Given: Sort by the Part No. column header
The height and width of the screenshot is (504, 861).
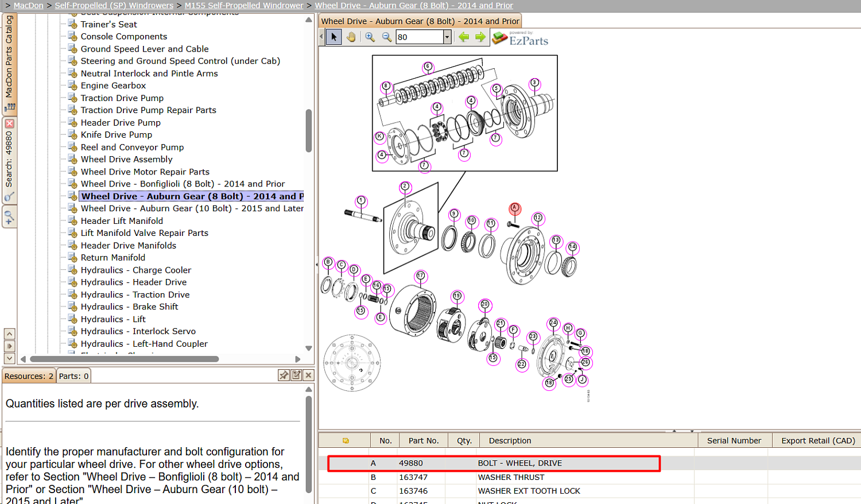Looking at the screenshot, I should [x=424, y=441].
